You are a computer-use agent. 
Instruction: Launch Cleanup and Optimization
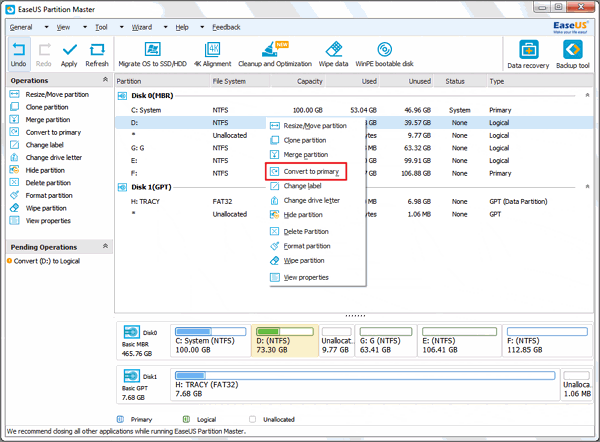click(275, 55)
